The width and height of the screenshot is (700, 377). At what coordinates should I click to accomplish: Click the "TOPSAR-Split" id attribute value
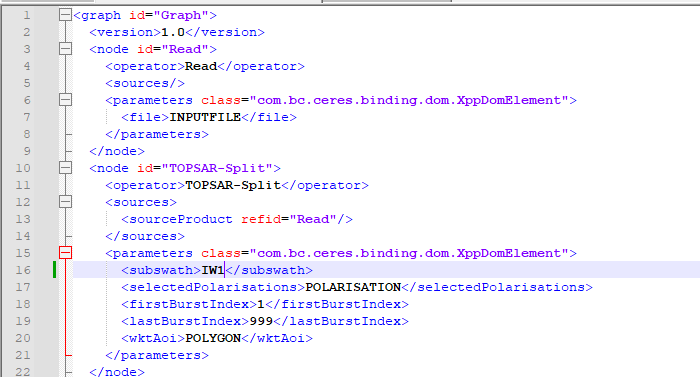217,168
